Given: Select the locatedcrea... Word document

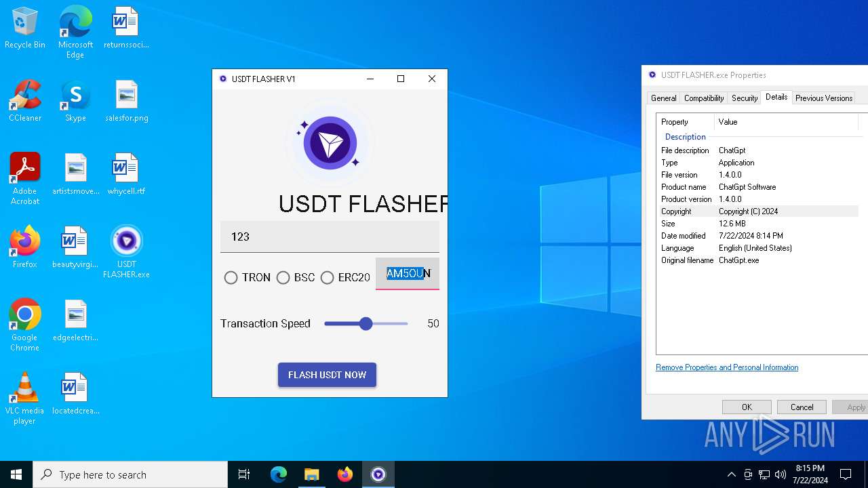Looking at the screenshot, I should (75, 394).
